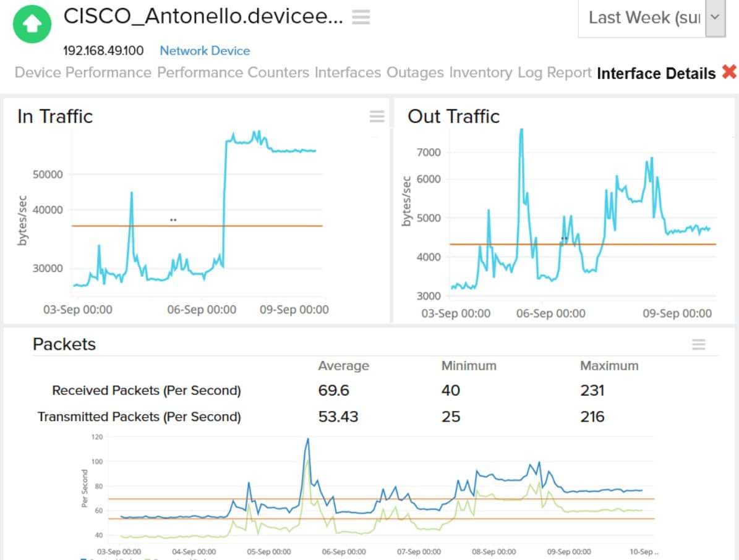Click the Maximum column header

(x=609, y=366)
